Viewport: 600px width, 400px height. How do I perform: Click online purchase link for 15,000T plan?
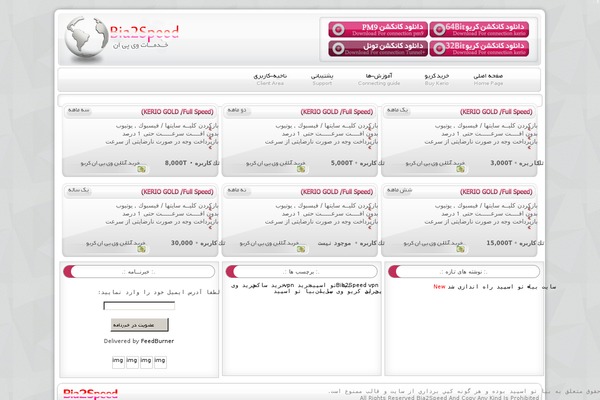coord(433,243)
